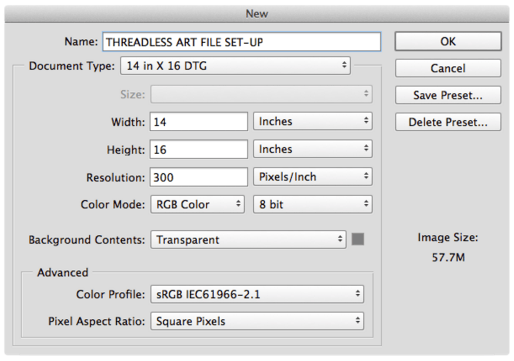Click into the Name text field

tap(241, 42)
